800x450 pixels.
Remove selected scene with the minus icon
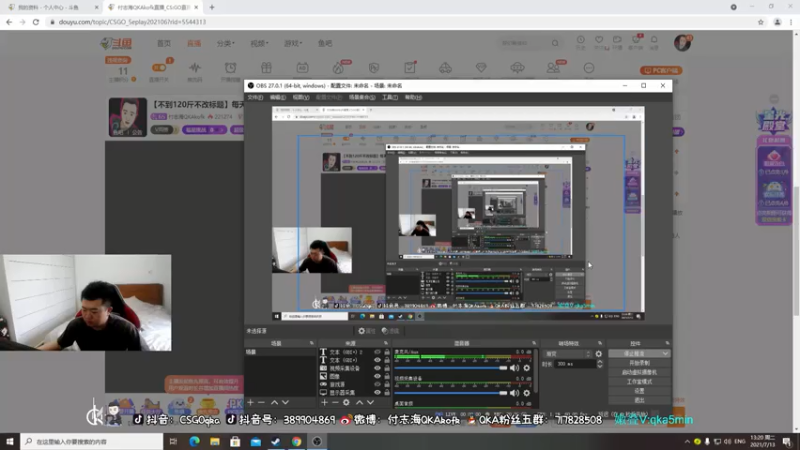[x=261, y=403]
